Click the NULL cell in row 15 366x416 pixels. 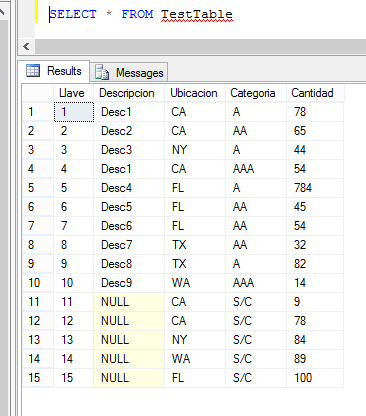129,378
